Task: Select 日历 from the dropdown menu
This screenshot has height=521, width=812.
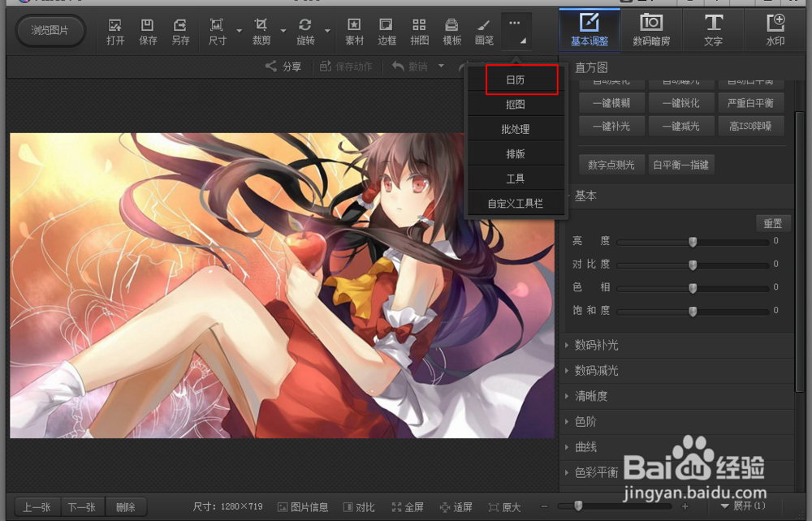Action: [x=516, y=80]
